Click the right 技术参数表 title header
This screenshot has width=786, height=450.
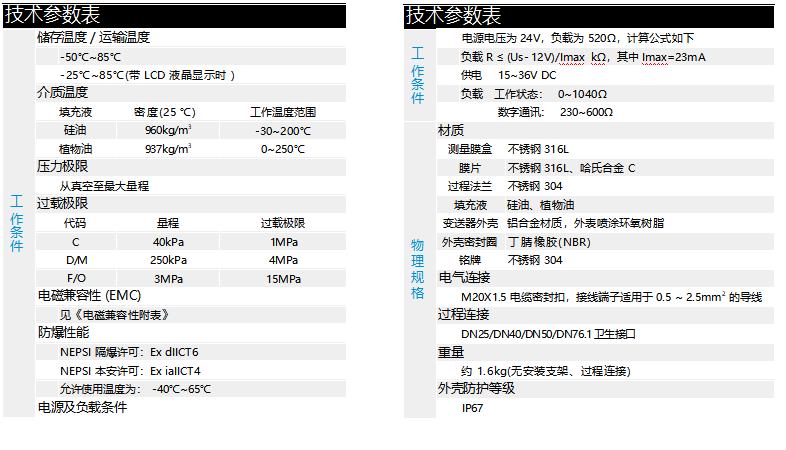click(x=453, y=15)
